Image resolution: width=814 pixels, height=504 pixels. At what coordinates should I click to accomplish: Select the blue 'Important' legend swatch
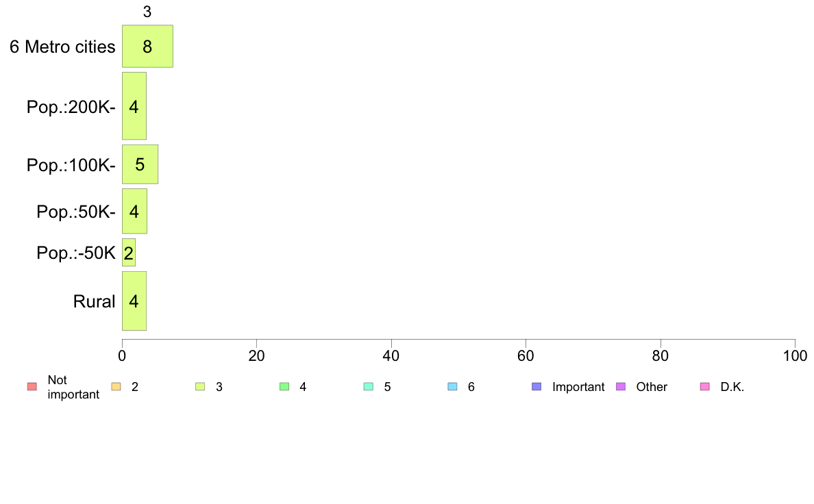536,387
